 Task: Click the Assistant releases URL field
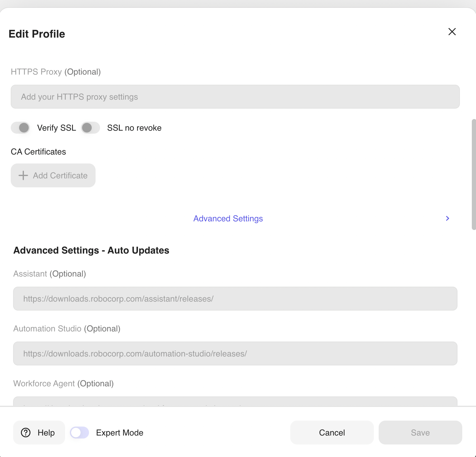(235, 299)
